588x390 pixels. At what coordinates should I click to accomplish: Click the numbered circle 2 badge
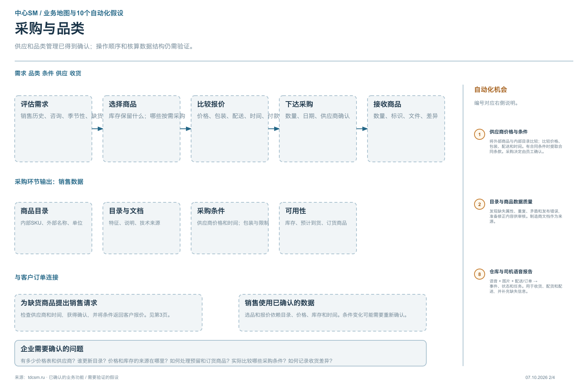(x=479, y=204)
